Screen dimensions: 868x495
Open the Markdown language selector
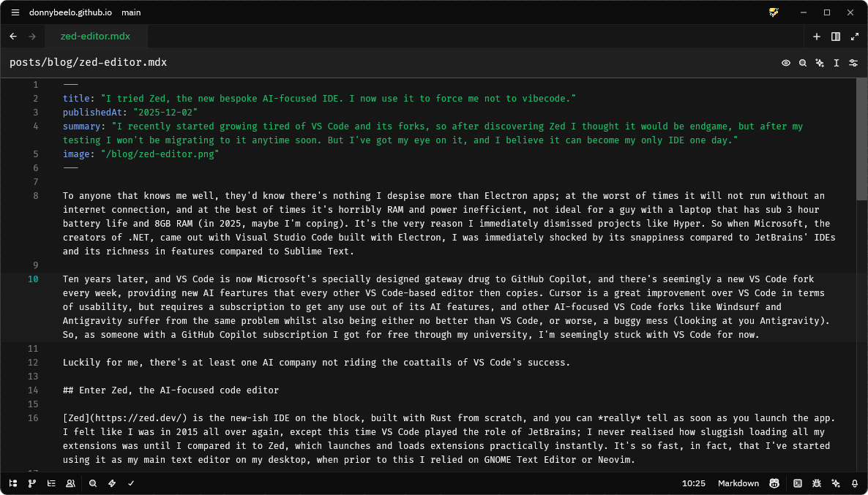point(738,483)
